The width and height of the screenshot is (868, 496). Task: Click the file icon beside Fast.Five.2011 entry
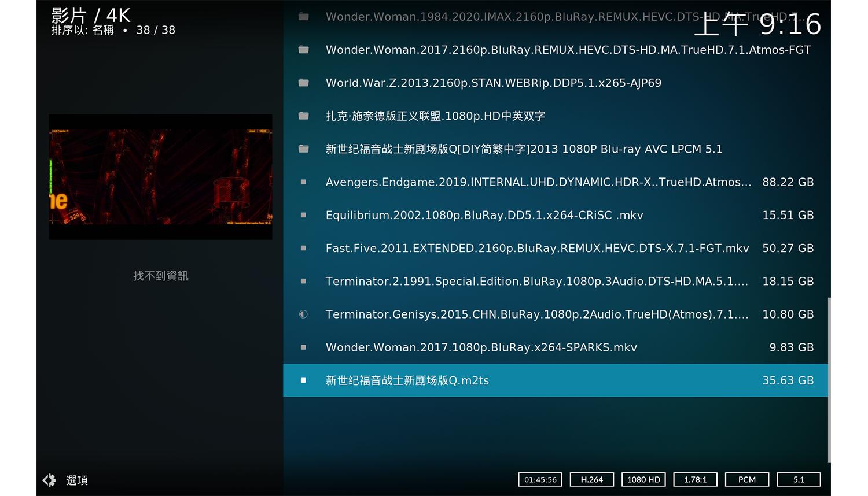pos(303,248)
